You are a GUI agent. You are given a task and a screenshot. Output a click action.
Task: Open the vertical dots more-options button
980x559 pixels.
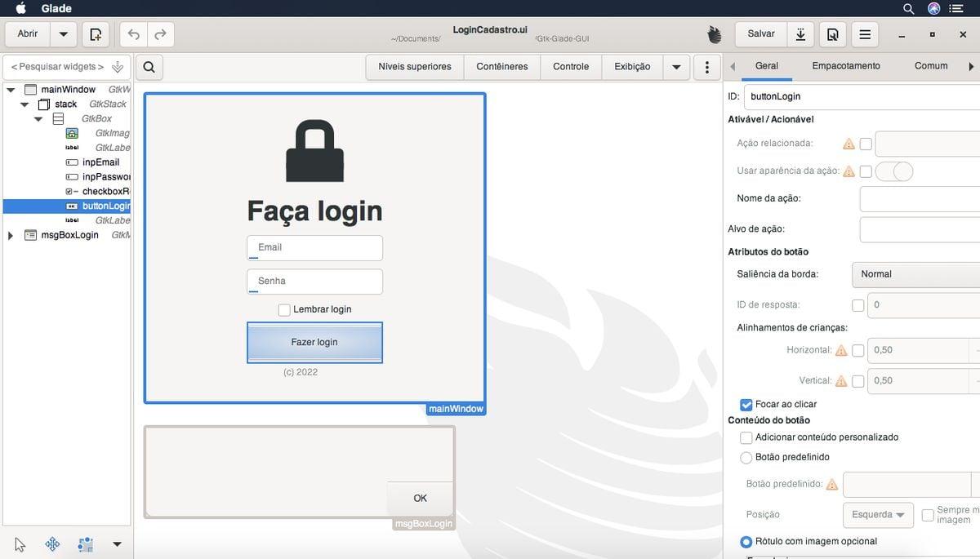click(x=706, y=67)
